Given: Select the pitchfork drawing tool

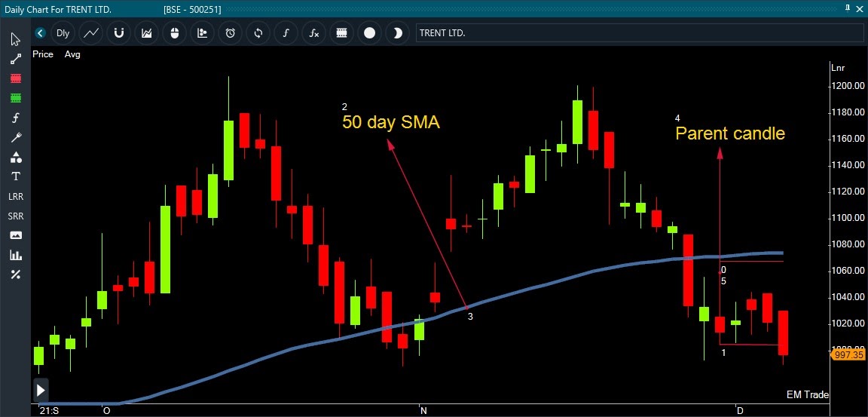Looking at the screenshot, I should coord(16,137).
